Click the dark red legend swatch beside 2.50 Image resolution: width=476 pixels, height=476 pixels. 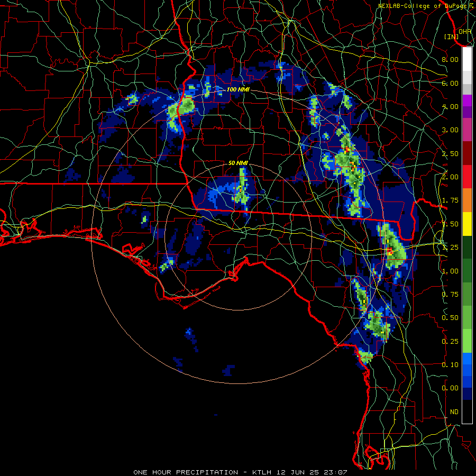(467, 153)
